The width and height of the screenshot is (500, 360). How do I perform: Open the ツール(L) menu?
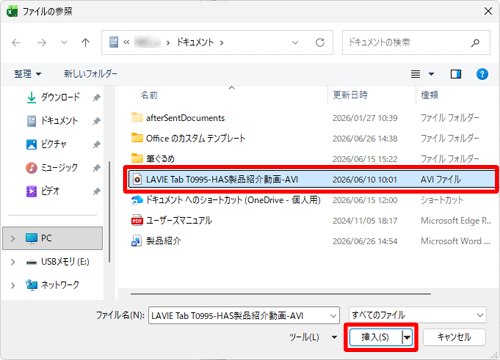pyautogui.click(x=313, y=337)
